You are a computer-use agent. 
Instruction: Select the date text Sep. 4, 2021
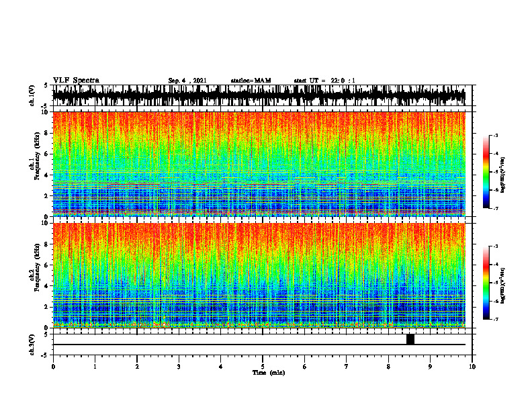tap(187, 81)
